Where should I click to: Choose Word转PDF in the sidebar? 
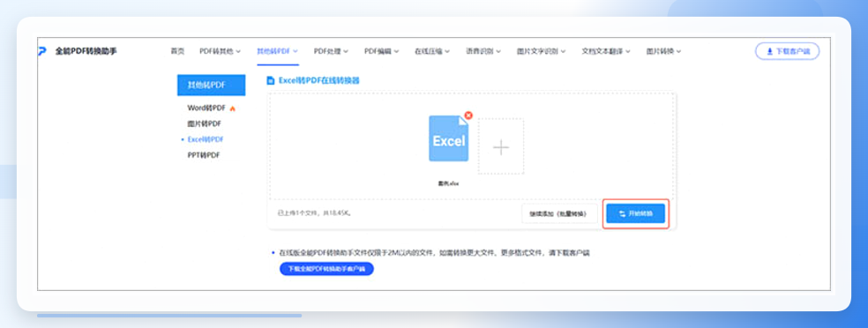point(206,108)
